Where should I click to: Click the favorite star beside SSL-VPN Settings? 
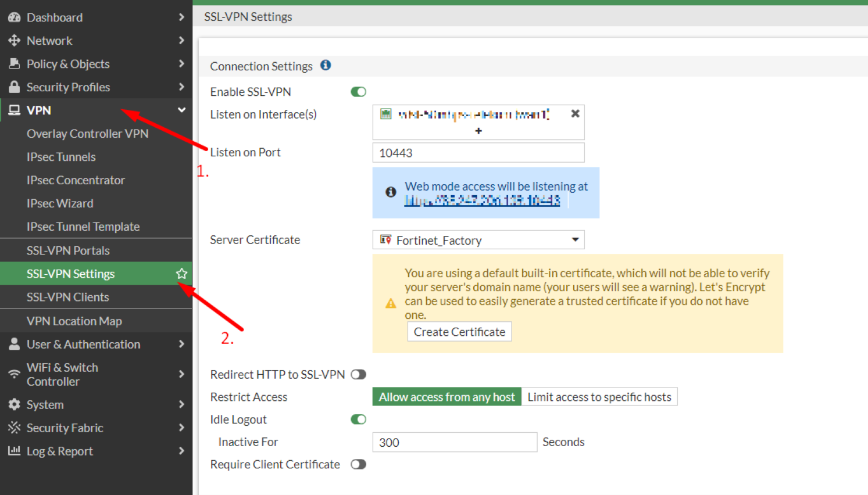[x=181, y=274]
